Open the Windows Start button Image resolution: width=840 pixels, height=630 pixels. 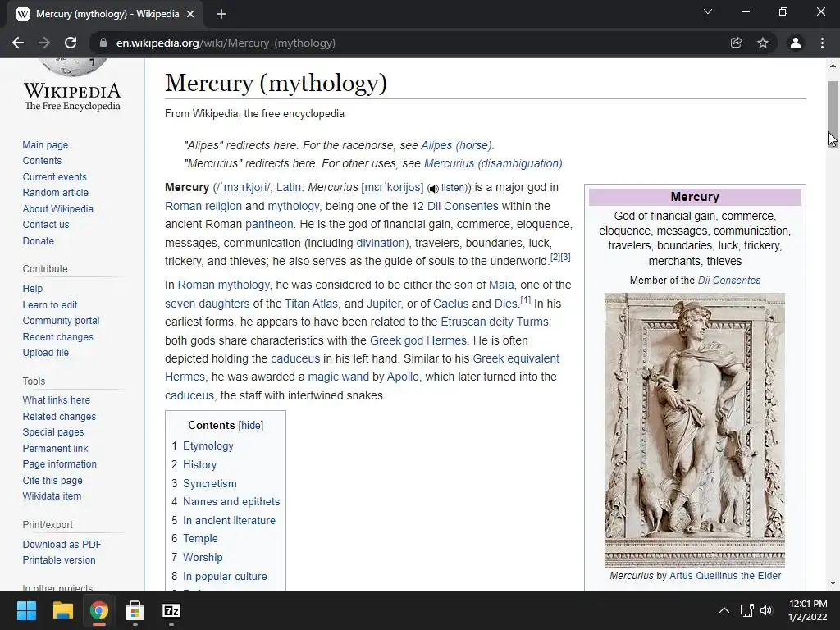point(27,610)
